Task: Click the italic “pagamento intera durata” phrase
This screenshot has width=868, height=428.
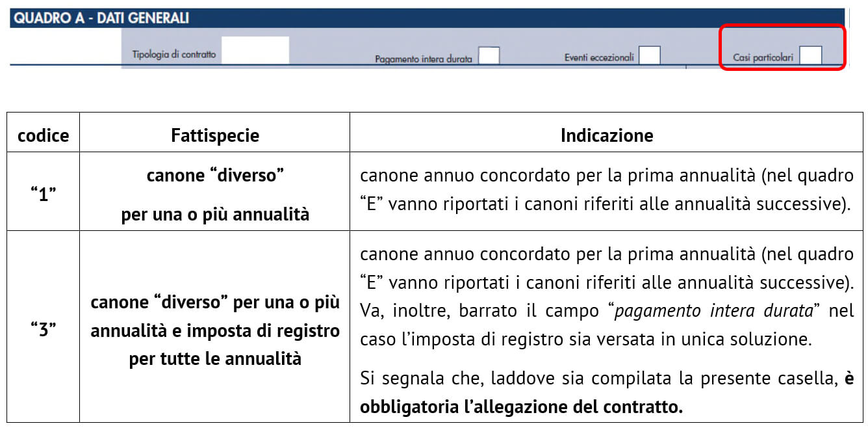Action: coord(714,311)
